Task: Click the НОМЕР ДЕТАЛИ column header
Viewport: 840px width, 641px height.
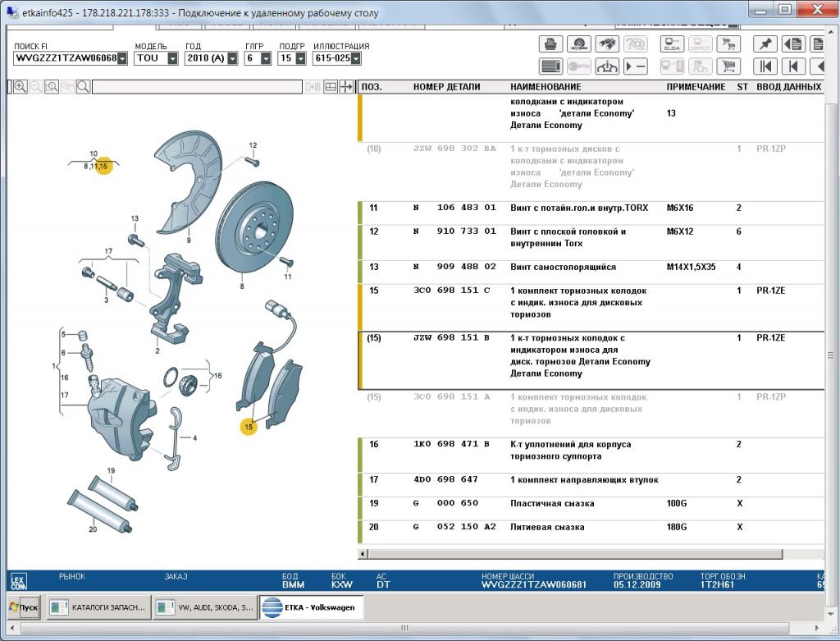Action: coord(447,87)
